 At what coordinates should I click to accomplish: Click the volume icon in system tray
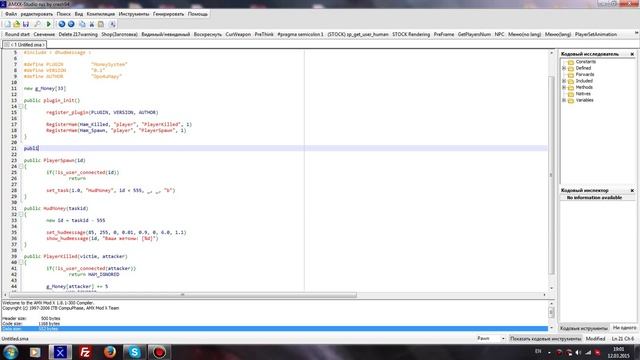578,352
